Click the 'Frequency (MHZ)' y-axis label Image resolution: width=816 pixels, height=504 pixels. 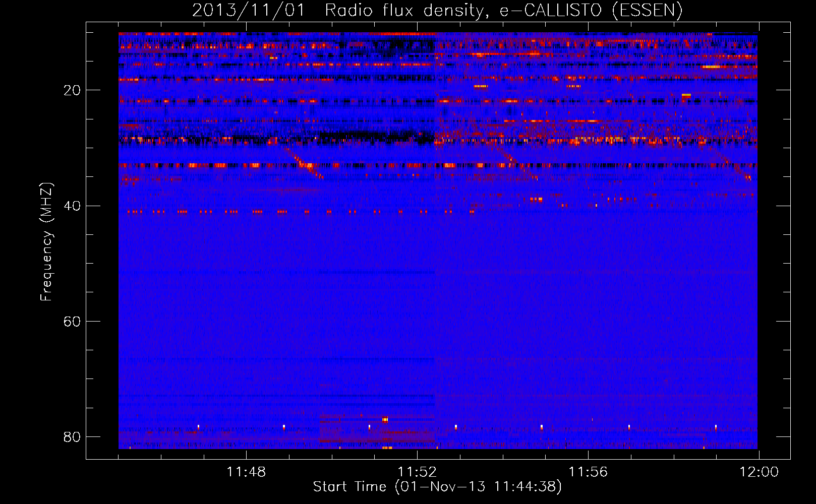(46, 242)
